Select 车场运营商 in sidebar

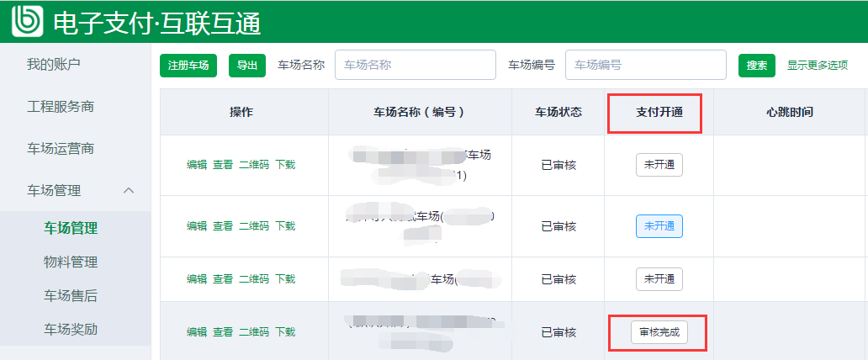click(61, 148)
